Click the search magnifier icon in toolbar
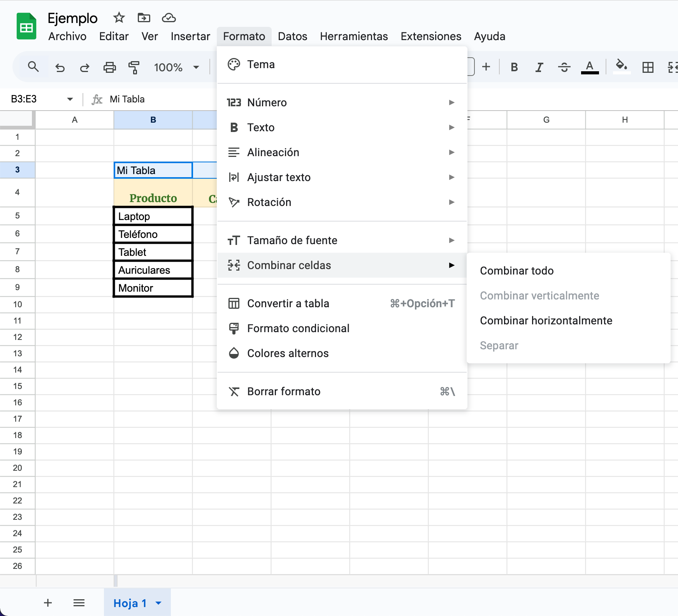The width and height of the screenshot is (678, 616). 33,67
